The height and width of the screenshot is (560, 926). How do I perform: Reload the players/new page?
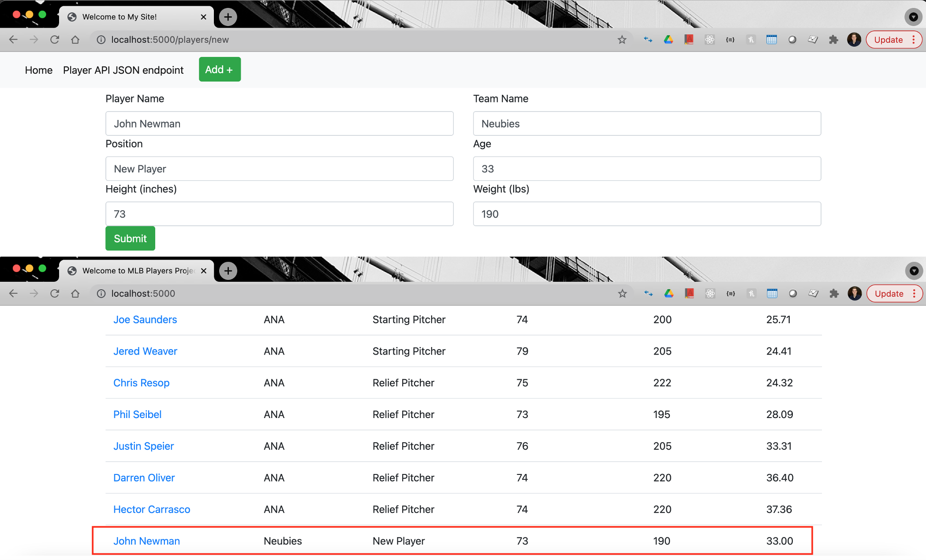[x=55, y=40]
